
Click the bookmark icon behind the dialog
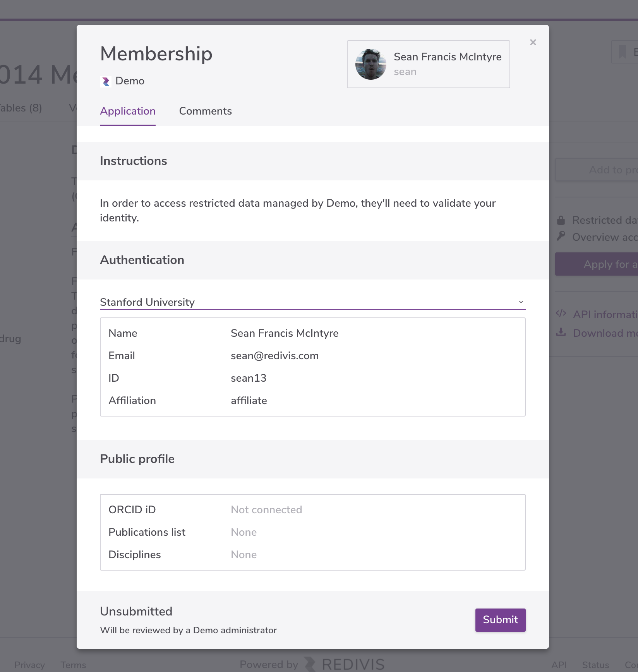coord(623,51)
